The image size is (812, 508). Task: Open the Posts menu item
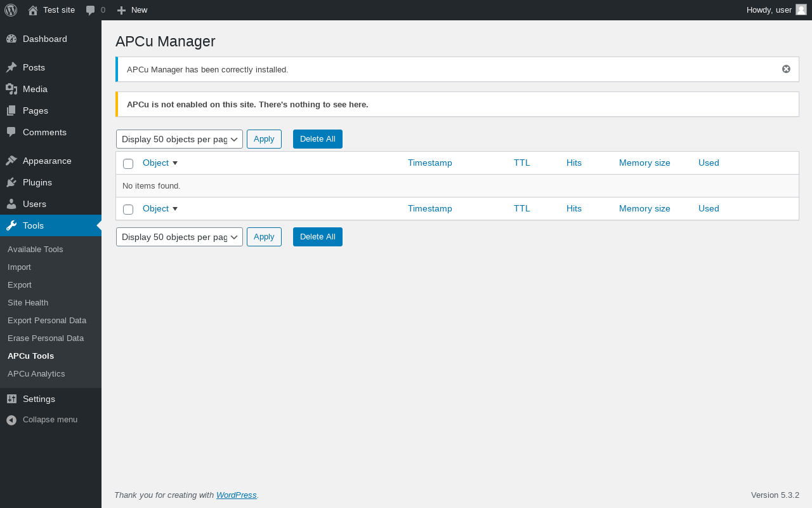51,67
